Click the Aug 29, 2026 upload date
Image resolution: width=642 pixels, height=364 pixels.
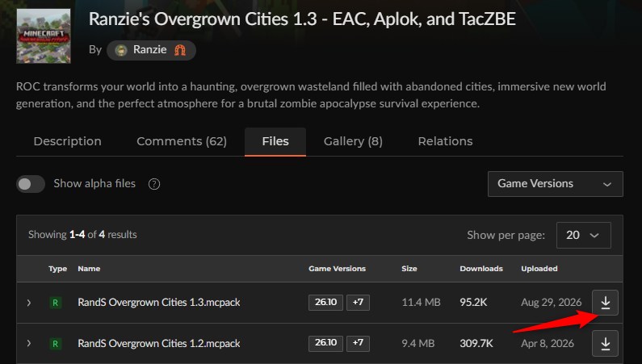551,303
